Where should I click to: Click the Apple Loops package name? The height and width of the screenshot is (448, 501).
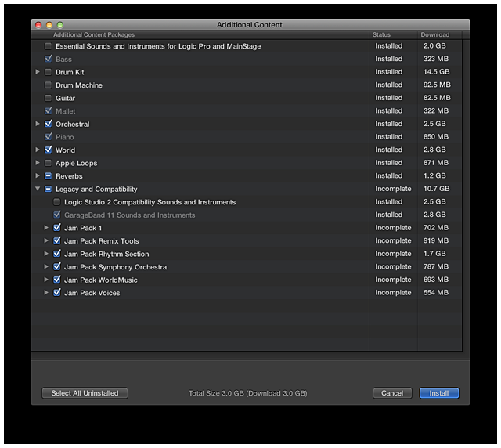tap(77, 163)
